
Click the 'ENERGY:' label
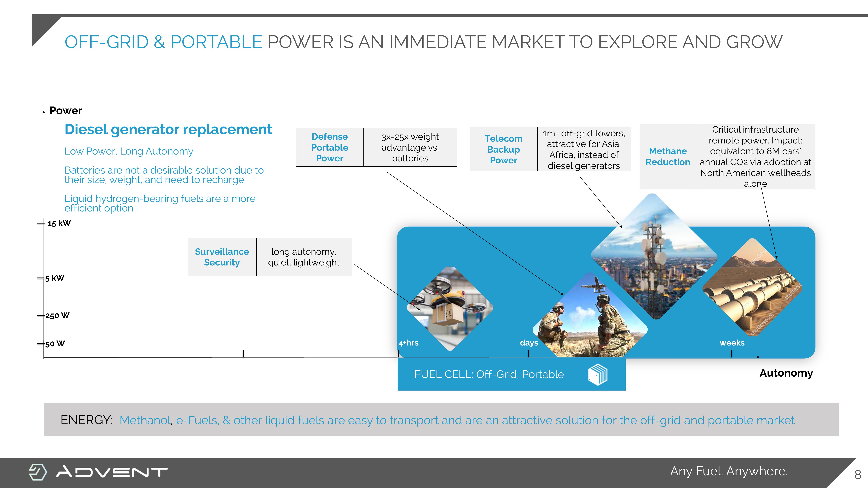pos(87,420)
